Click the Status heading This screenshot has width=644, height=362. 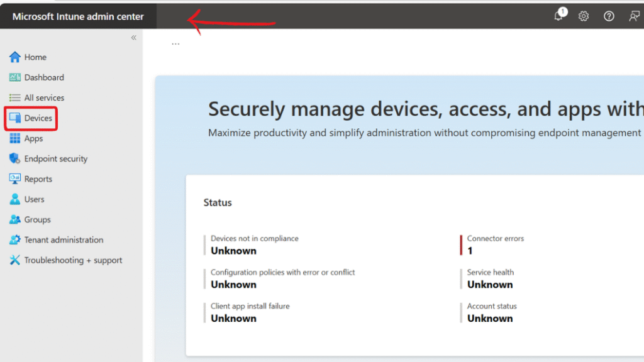218,202
